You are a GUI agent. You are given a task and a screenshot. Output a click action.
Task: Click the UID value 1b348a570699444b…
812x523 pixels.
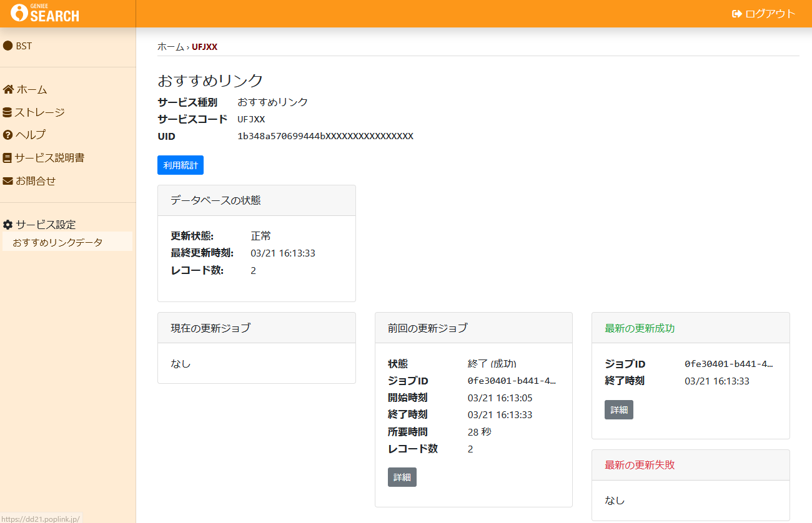click(325, 136)
